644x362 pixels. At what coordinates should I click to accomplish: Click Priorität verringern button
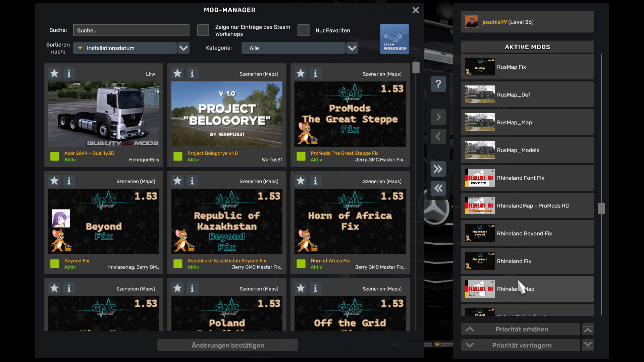[521, 345]
